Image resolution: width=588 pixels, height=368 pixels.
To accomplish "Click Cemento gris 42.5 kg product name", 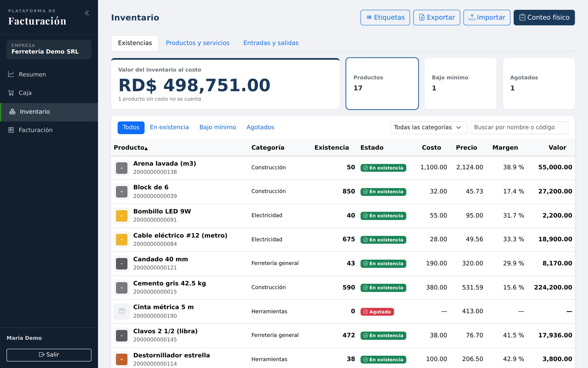I will (169, 284).
